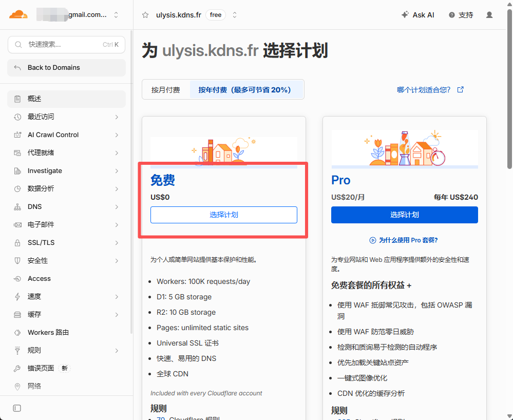Expand the Investigate submenu chevron
513x420 pixels.
point(117,171)
